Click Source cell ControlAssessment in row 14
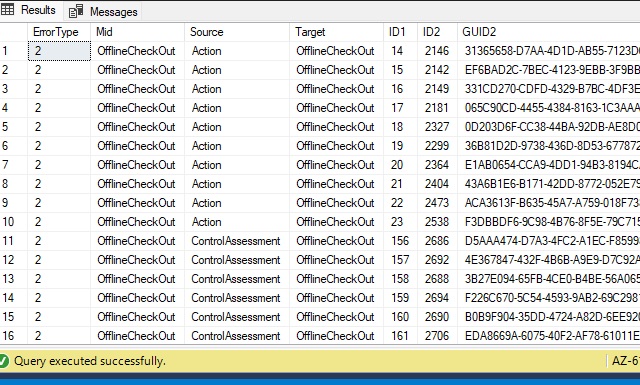 [237, 298]
